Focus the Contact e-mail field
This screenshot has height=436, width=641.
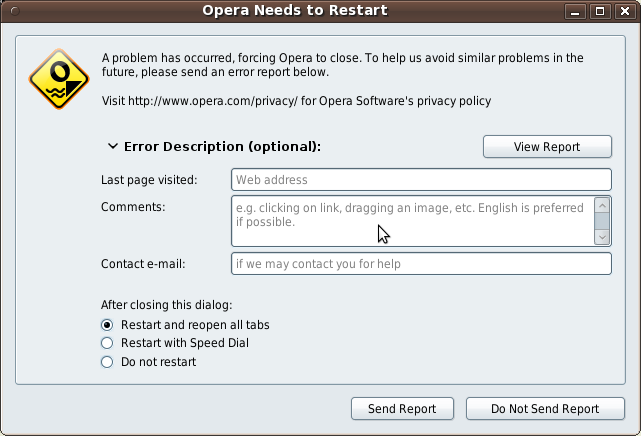click(x=420, y=264)
